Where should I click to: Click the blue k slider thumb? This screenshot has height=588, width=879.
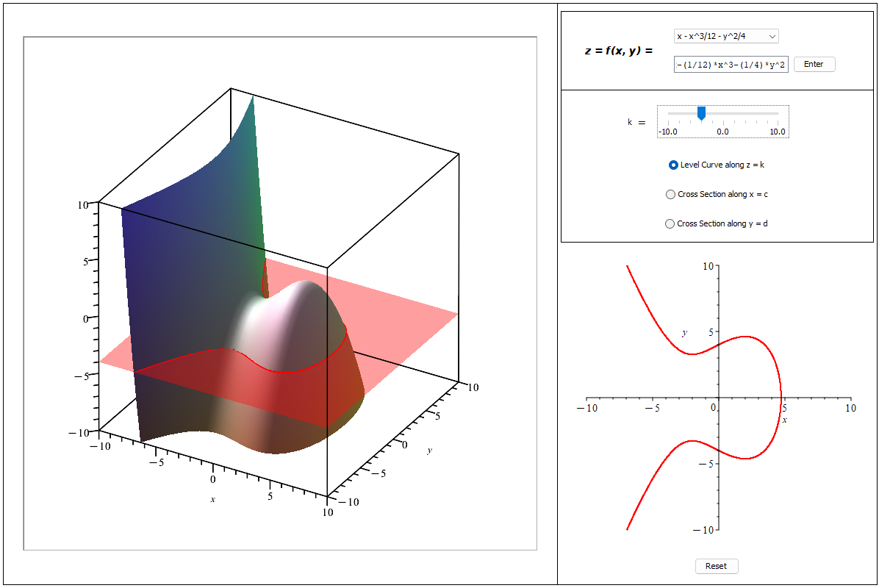700,114
